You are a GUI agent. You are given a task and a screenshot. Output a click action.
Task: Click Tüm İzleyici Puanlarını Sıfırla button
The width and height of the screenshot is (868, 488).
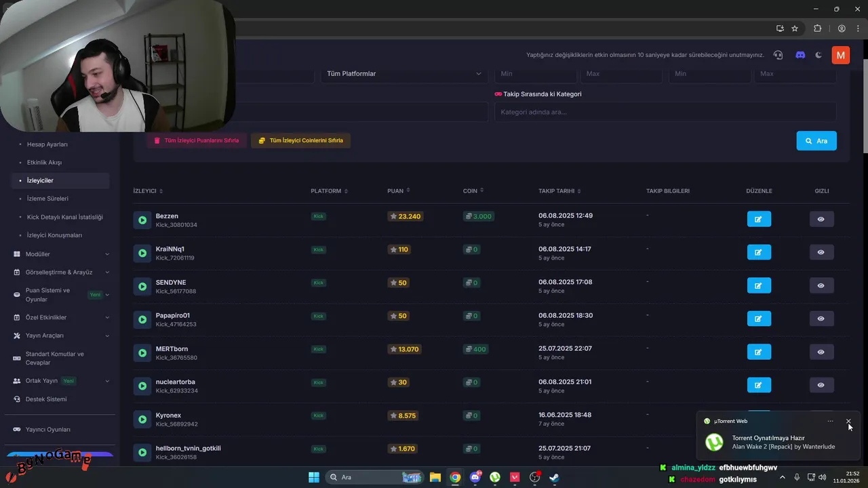[196, 141]
